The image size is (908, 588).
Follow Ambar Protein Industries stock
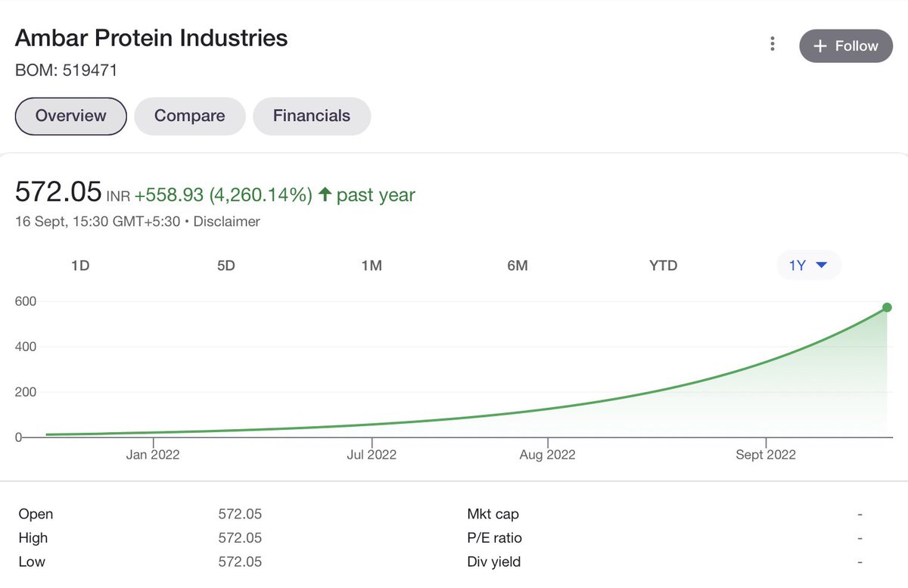(846, 46)
